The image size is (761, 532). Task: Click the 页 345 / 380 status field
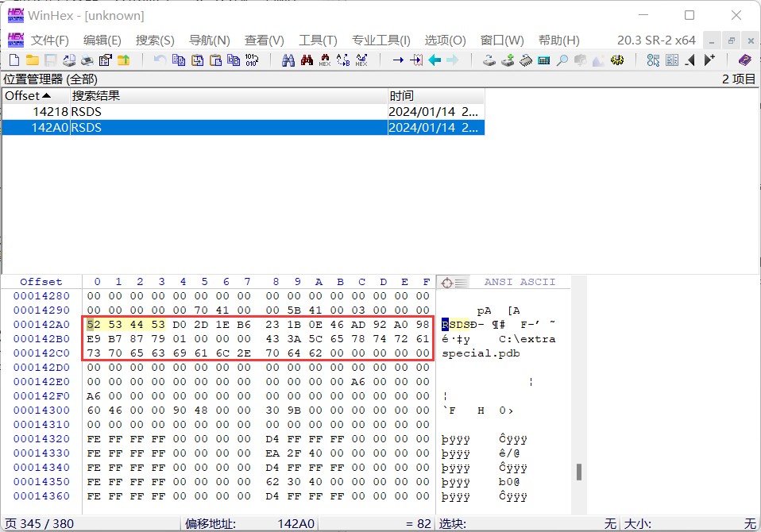click(91, 524)
